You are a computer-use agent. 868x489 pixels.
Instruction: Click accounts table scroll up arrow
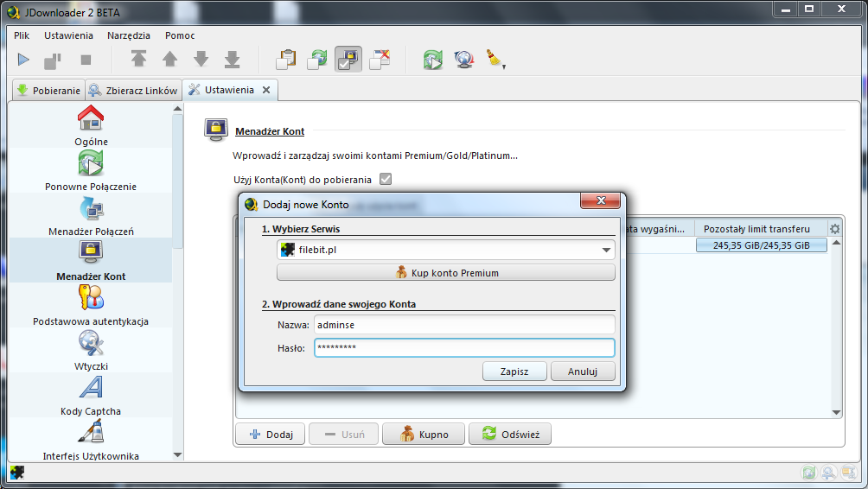pyautogui.click(x=837, y=243)
